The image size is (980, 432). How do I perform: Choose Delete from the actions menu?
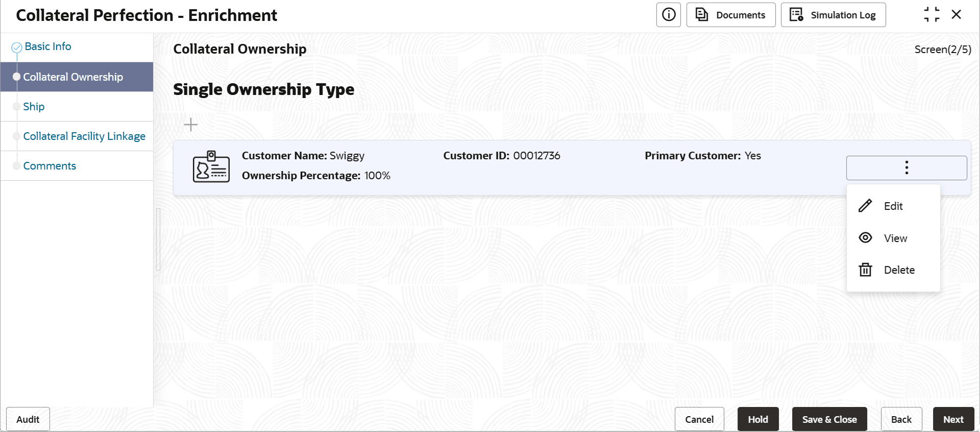pyautogui.click(x=899, y=270)
